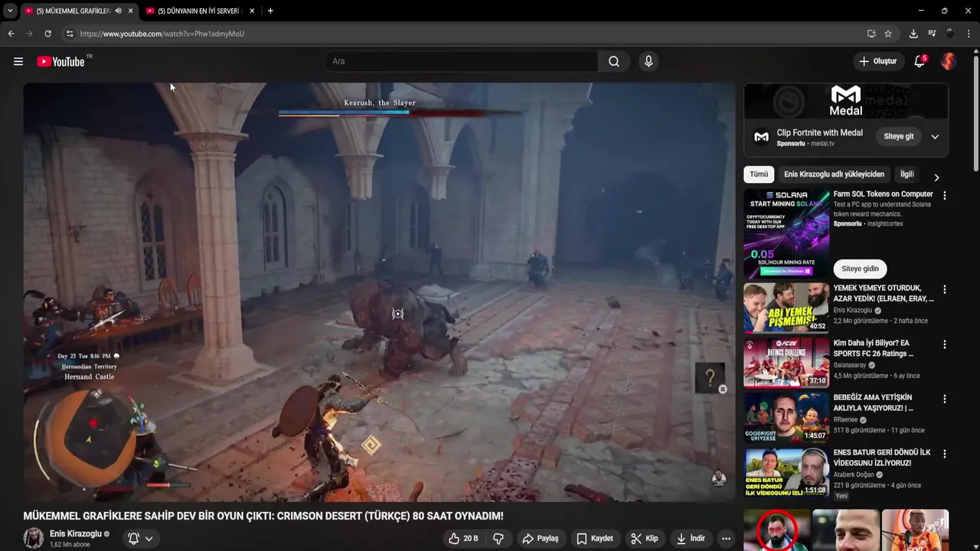Toggle subscription notification bell for Enis Kirazoglu
This screenshot has height=551, width=980.
click(x=133, y=539)
